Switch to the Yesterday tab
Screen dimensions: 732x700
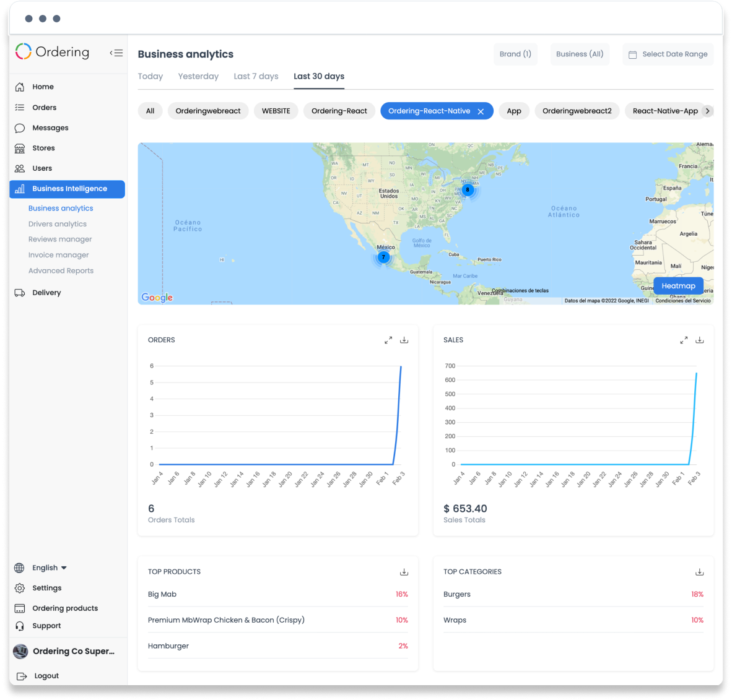(198, 77)
